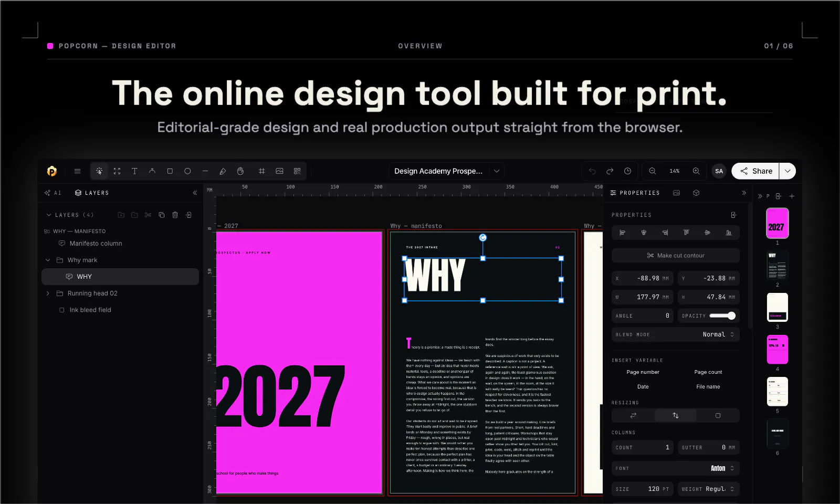This screenshot has width=840, height=504.
Task: Duplicate the selected layer
Action: (162, 215)
